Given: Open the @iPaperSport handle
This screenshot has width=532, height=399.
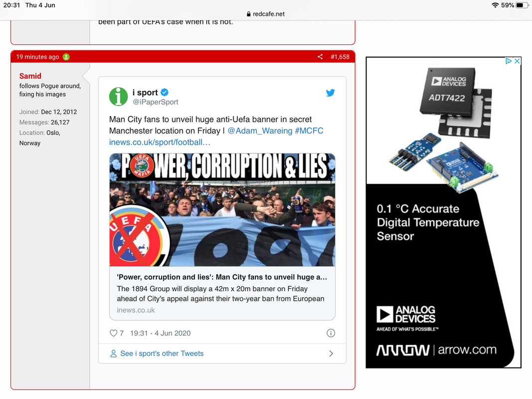Looking at the screenshot, I should click(x=156, y=102).
